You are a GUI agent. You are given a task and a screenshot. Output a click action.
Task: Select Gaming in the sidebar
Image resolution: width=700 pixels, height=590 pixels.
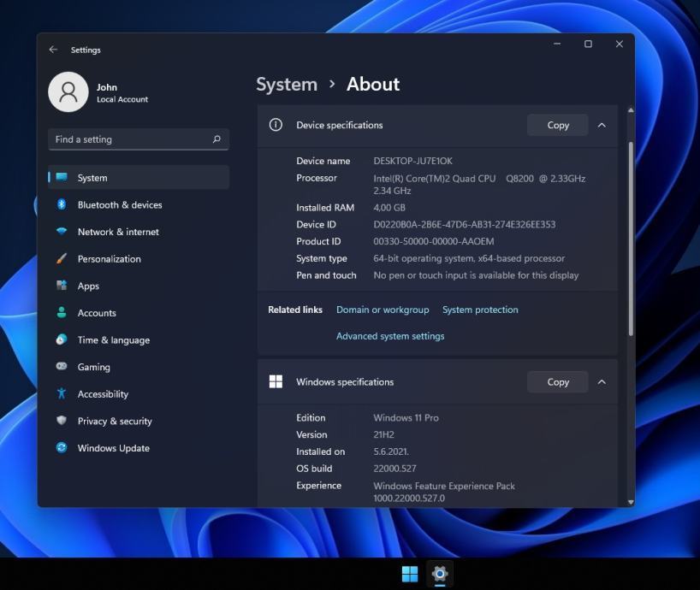pos(93,367)
